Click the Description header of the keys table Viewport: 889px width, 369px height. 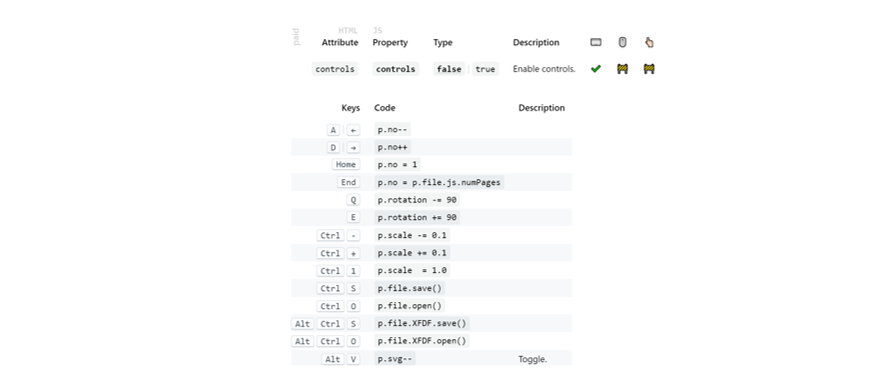[541, 108]
